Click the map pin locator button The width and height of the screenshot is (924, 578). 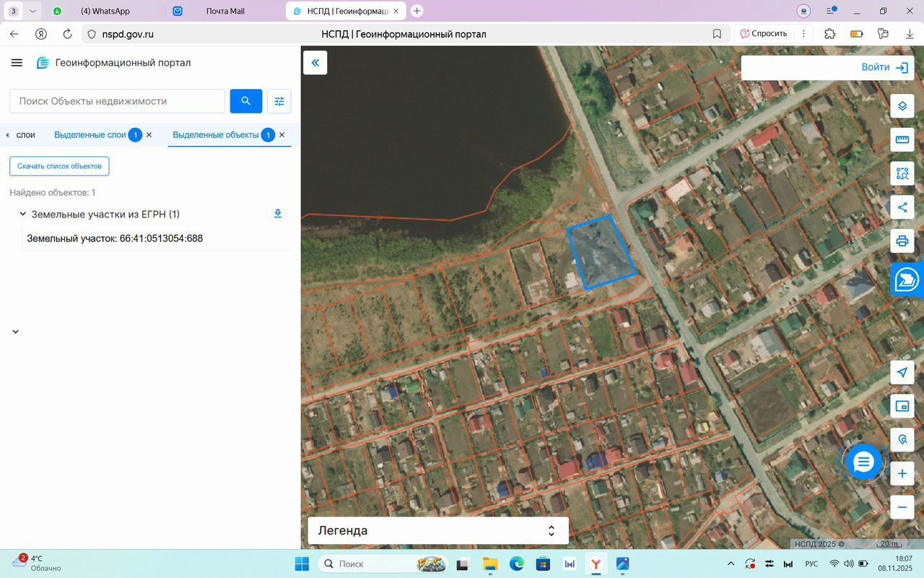click(x=902, y=439)
